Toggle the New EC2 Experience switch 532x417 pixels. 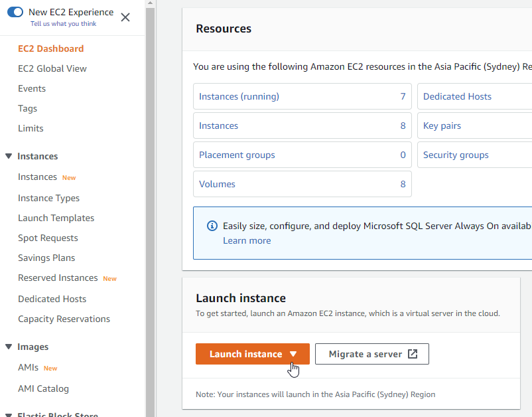point(15,12)
